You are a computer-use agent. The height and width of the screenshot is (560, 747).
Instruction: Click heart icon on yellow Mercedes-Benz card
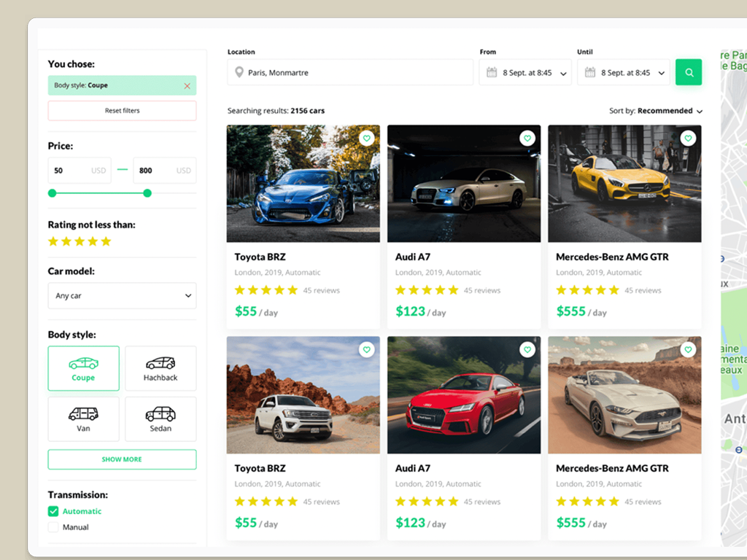pos(688,139)
